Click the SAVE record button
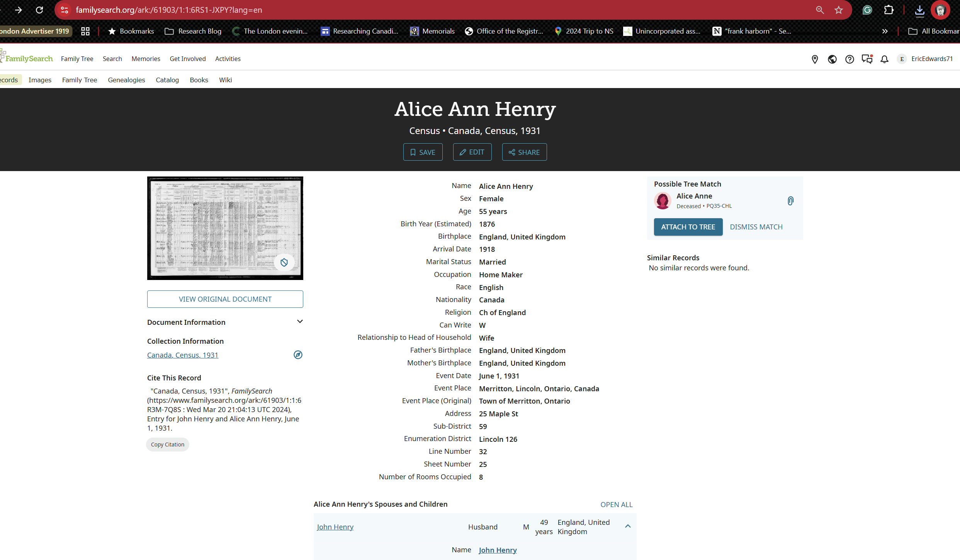 (x=423, y=152)
